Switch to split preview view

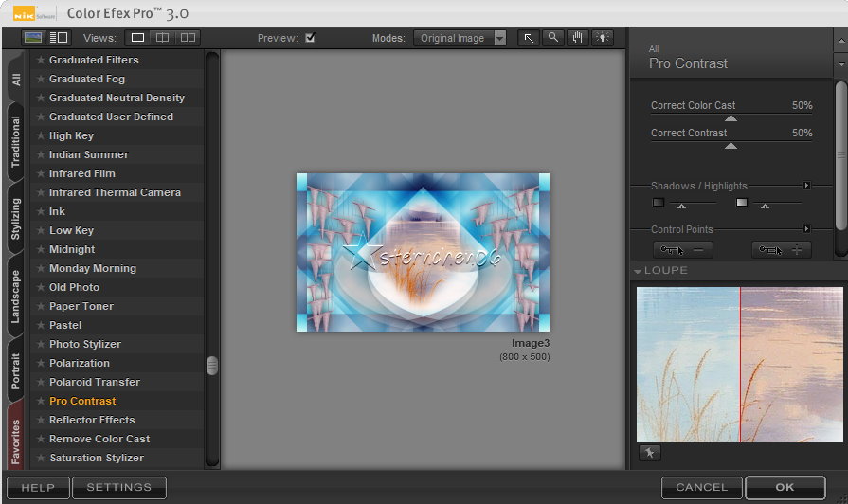[x=163, y=38]
